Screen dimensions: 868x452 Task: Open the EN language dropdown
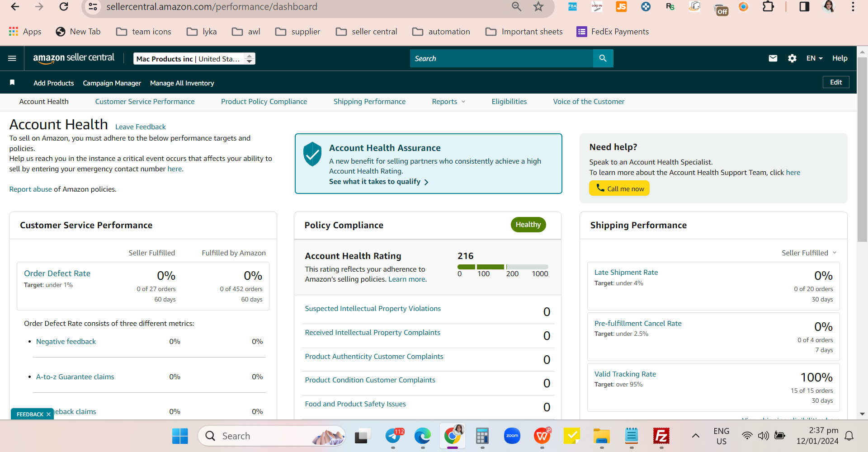click(814, 58)
